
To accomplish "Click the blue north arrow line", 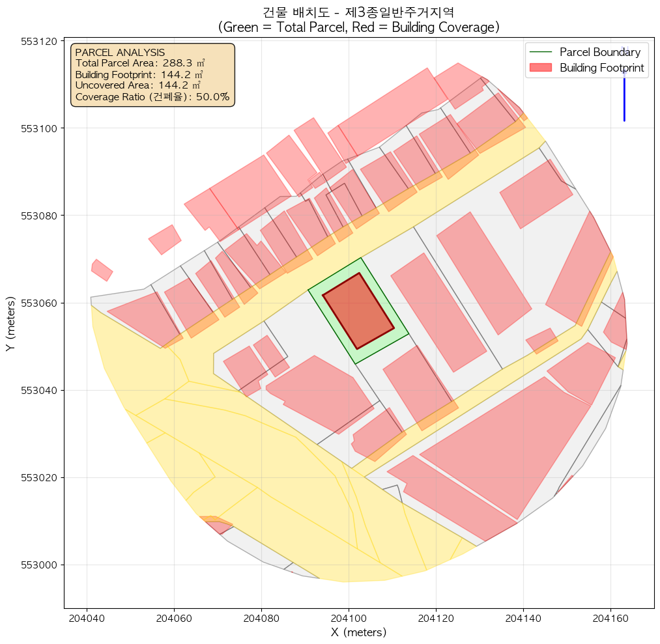I will 624,98.
